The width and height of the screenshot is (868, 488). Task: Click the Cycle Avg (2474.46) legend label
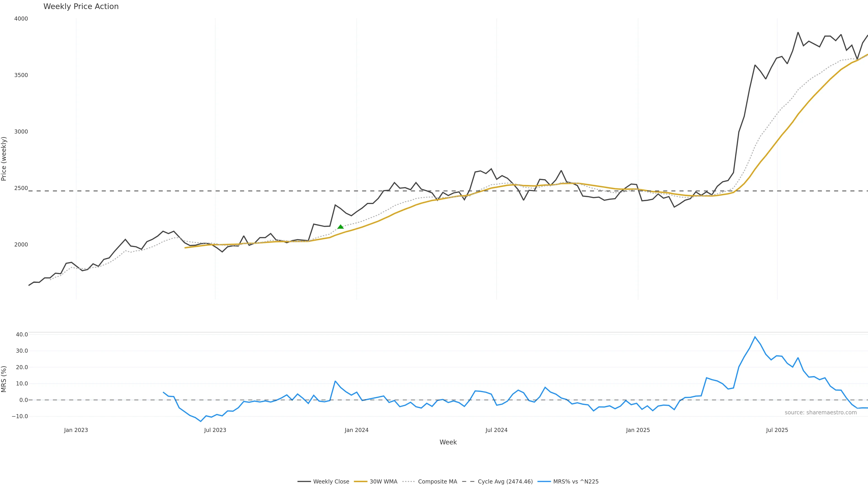(x=505, y=482)
